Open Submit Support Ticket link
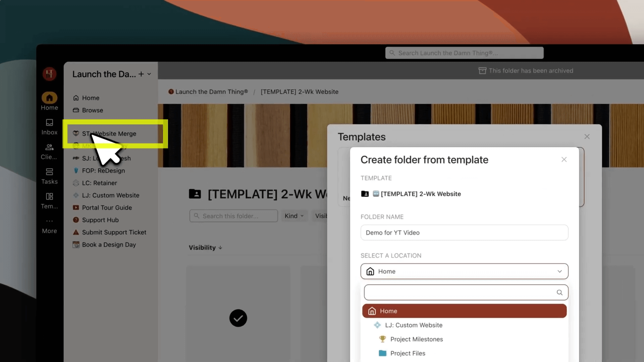Screen dimensions: 644x362 (114, 232)
